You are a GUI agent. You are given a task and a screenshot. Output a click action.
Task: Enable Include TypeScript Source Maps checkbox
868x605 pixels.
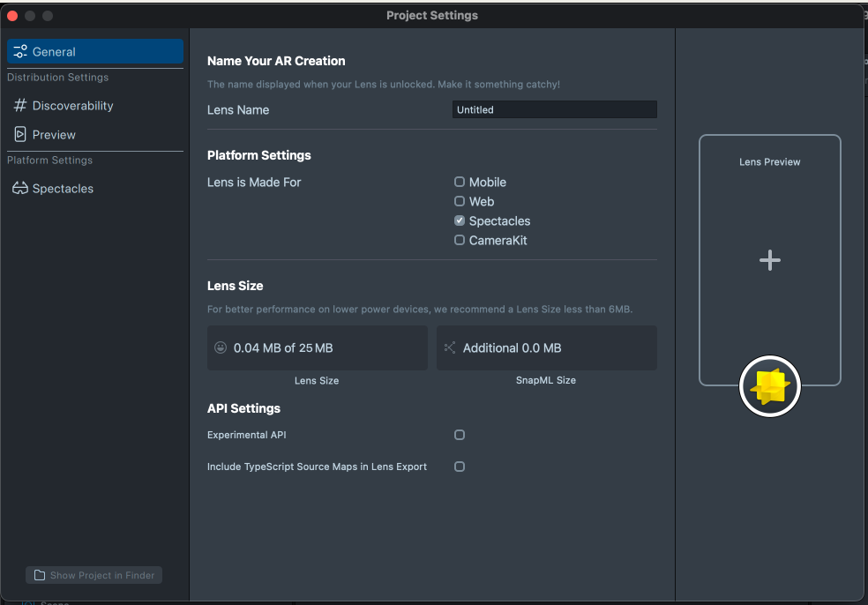[x=460, y=467]
